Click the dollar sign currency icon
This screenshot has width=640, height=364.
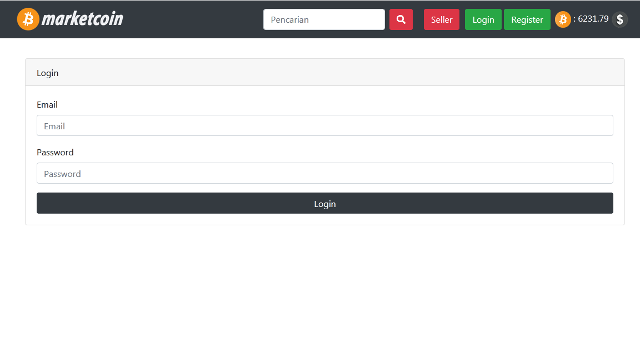[x=619, y=19]
